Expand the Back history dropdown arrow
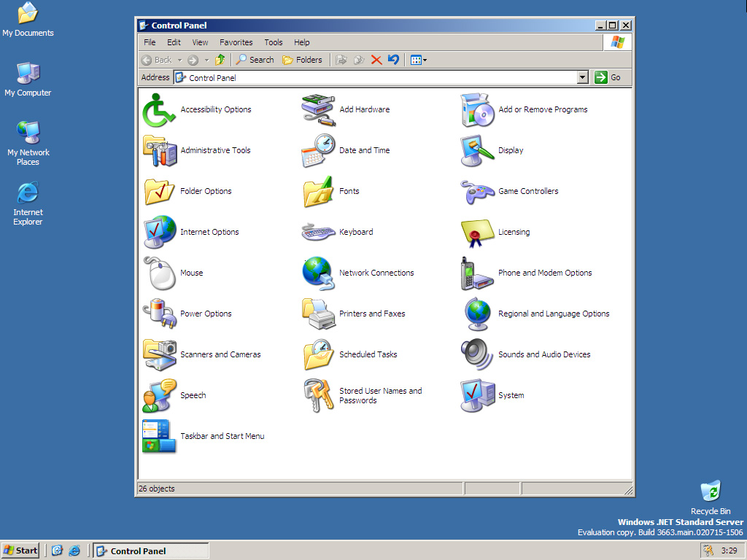Viewport: 747px width, 560px height. [x=179, y=60]
